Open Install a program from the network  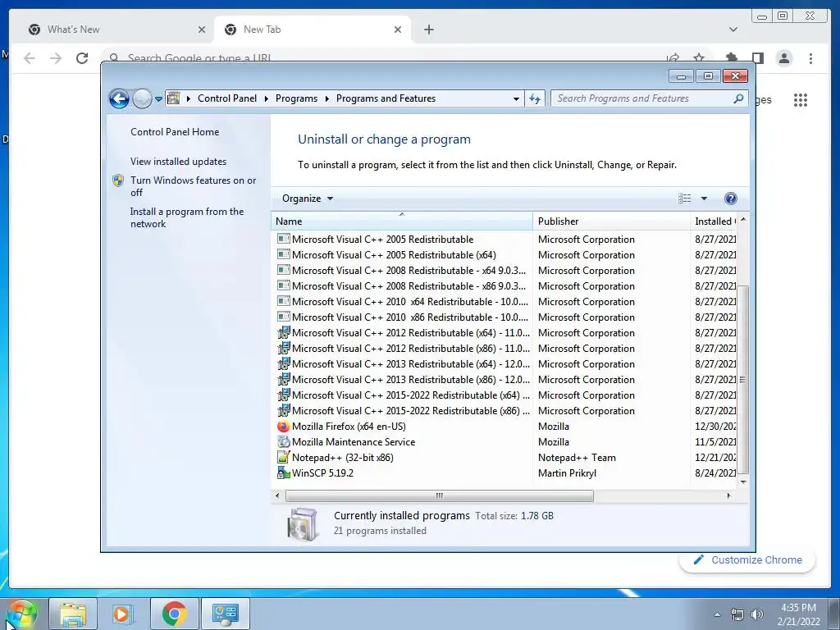pyautogui.click(x=187, y=217)
